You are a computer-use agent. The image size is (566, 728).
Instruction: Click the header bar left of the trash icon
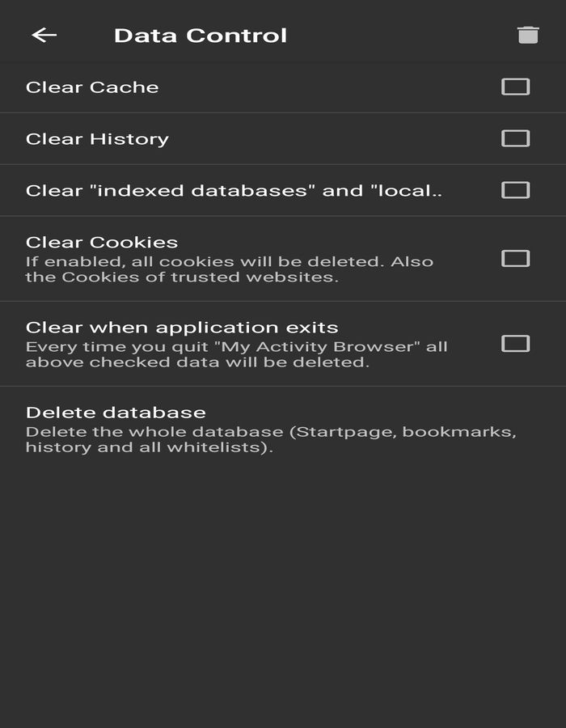404,35
